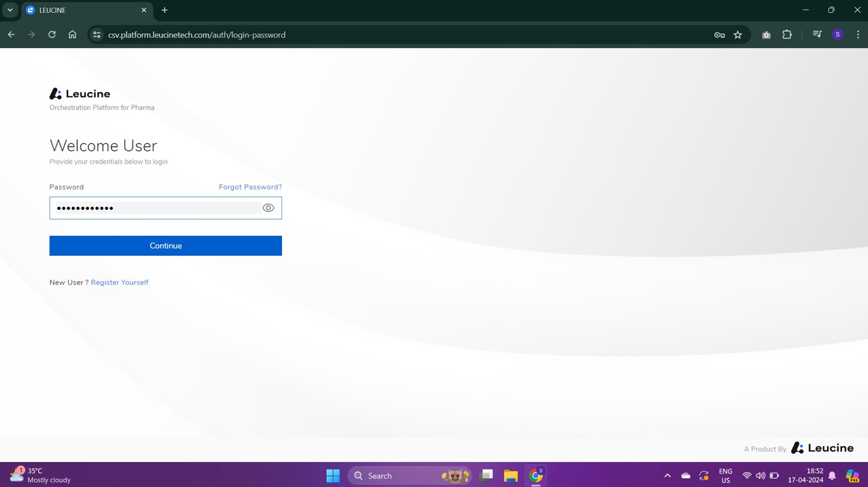Viewport: 868px width, 487px height.
Task: Restore down the browser window
Action: pos(831,10)
